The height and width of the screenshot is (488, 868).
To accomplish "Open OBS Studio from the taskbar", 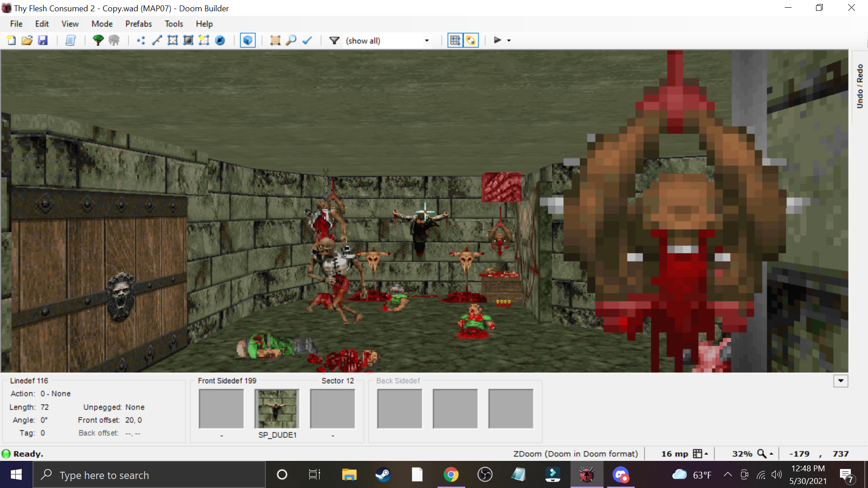I will [x=485, y=475].
